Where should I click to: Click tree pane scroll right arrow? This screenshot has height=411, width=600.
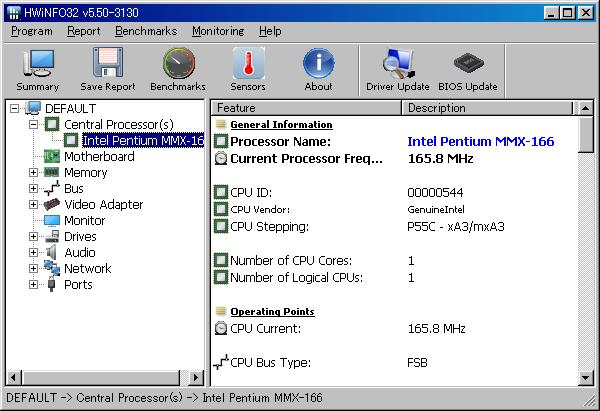(196, 378)
